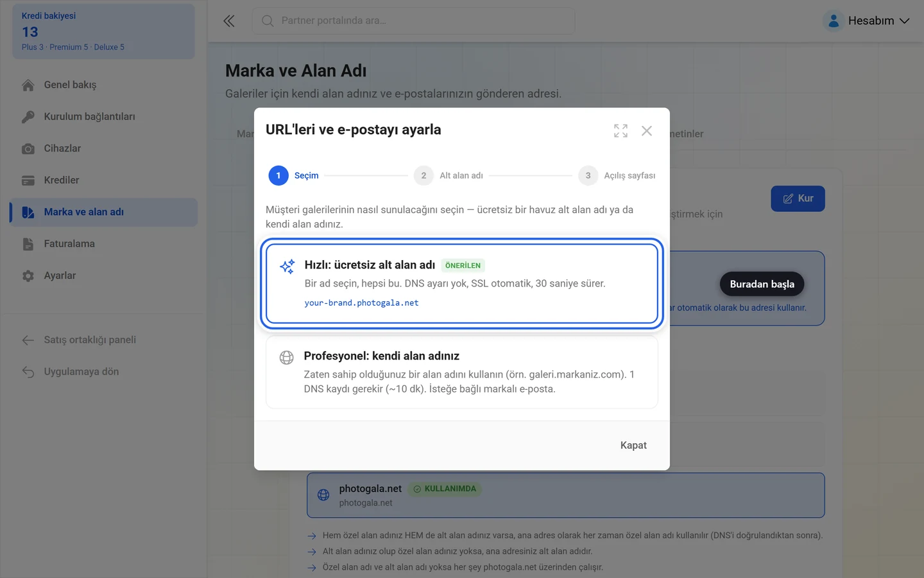Viewport: 924px width, 578px height.
Task: Click the KULLANIMDA status badge
Action: point(445,489)
